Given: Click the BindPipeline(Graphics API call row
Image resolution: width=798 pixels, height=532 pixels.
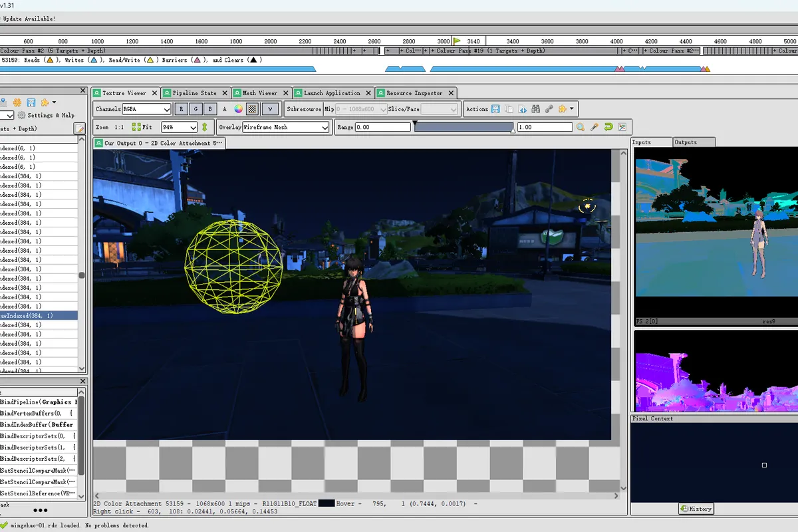Looking at the screenshot, I should (39, 402).
